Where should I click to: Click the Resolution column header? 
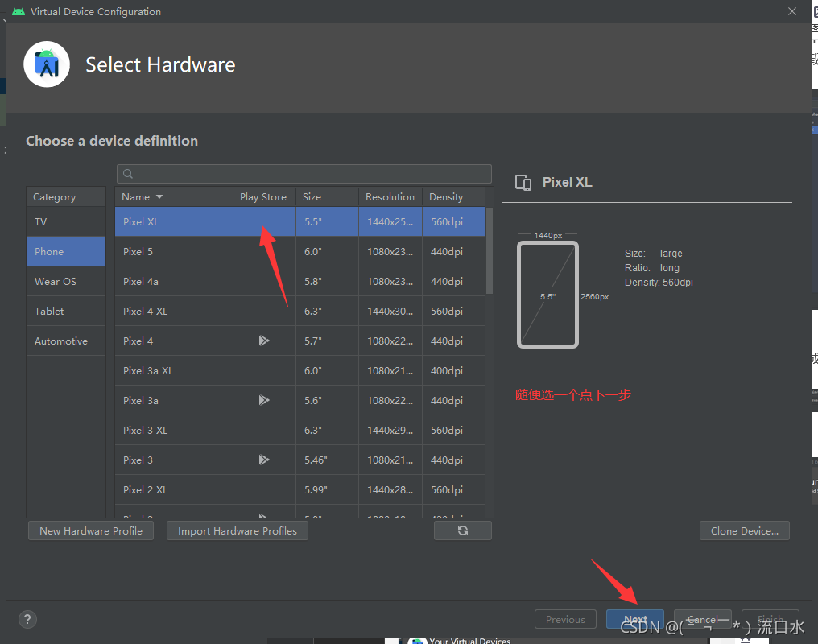[390, 196]
